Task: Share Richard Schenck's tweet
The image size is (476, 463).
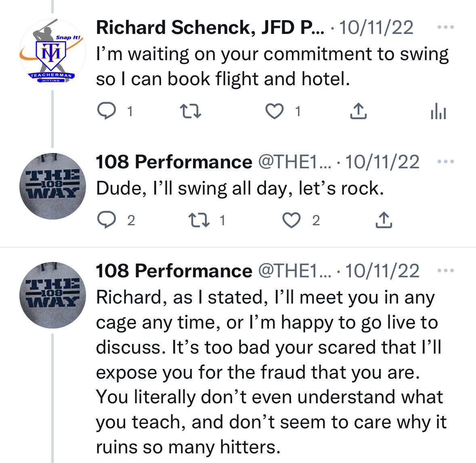Action: pos(358,111)
